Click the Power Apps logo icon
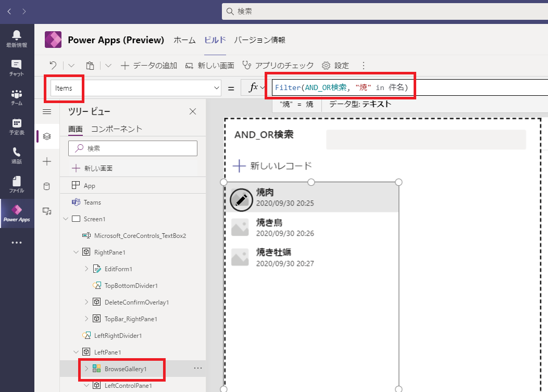This screenshot has height=392, width=548. [x=53, y=40]
